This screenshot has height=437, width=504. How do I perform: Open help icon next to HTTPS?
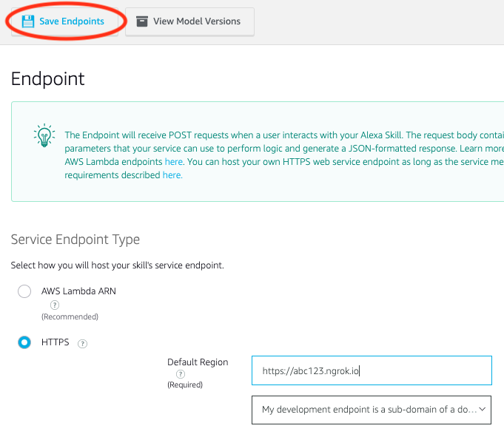coord(83,343)
